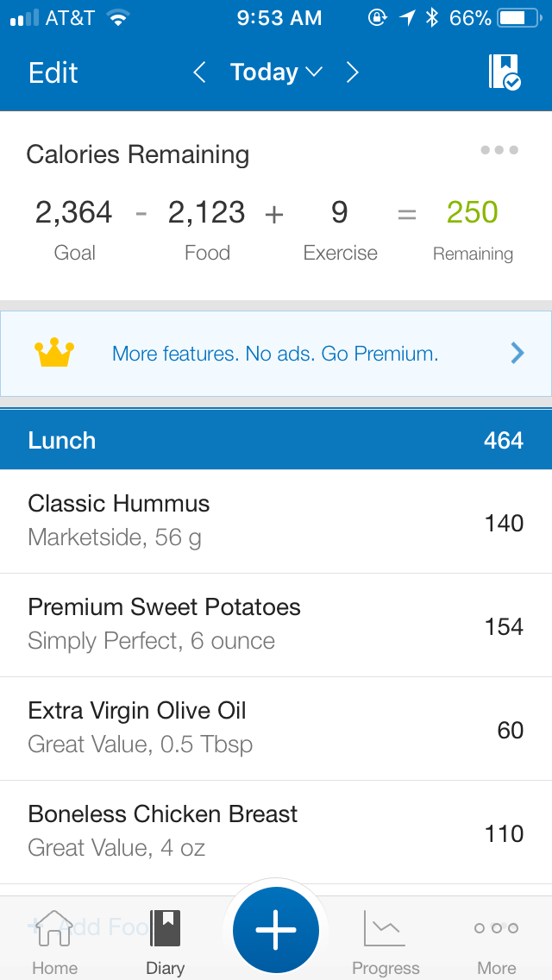Go to the previous day arrow
Image resolution: width=552 pixels, height=980 pixels.
pos(199,72)
